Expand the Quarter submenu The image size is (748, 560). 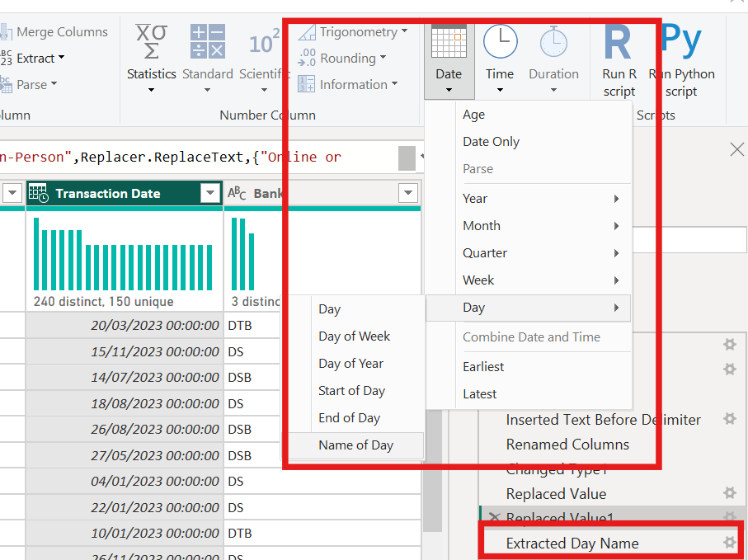tap(528, 253)
